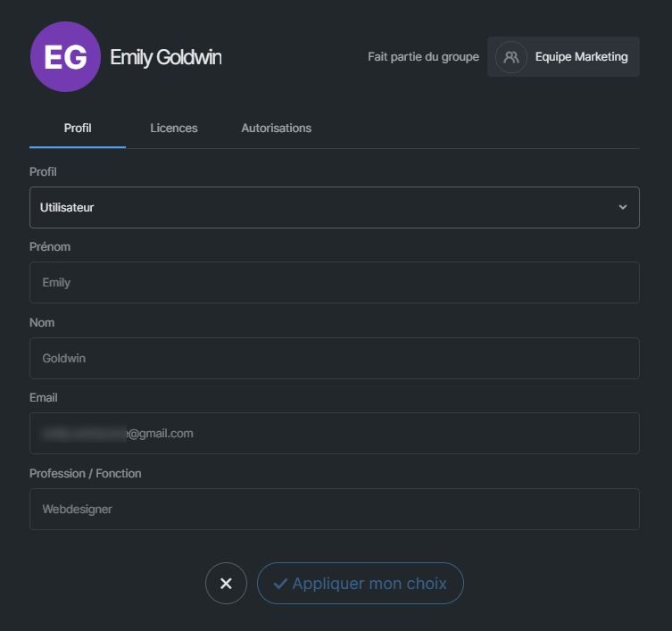Click the Nom field containing Goldwin

click(335, 358)
